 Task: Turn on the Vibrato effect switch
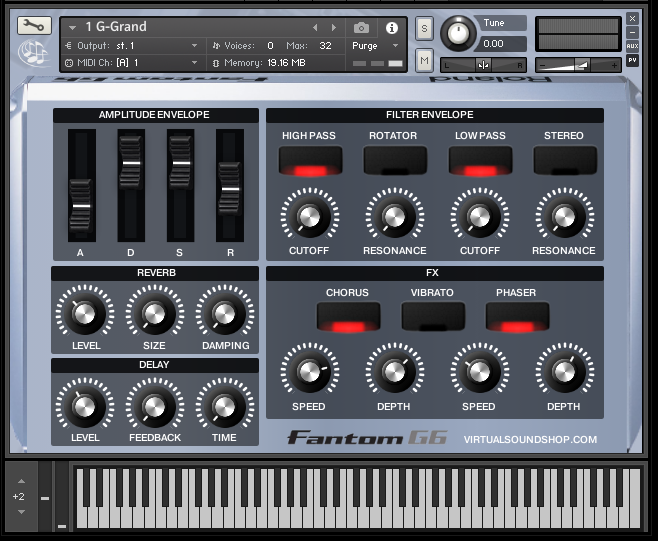[x=432, y=317]
